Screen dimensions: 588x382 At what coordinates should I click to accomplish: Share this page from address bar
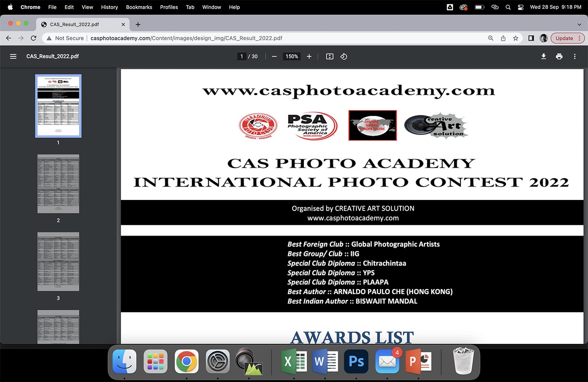point(503,38)
